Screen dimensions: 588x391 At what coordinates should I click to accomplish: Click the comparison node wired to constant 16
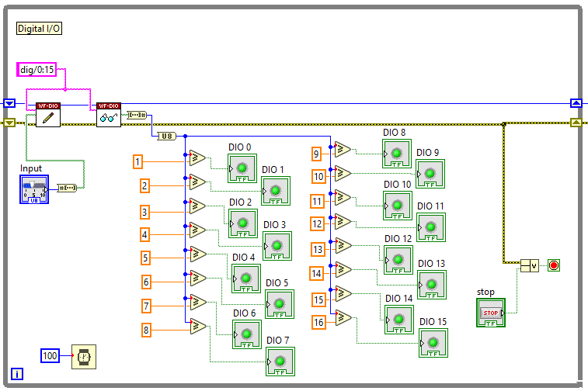343,318
